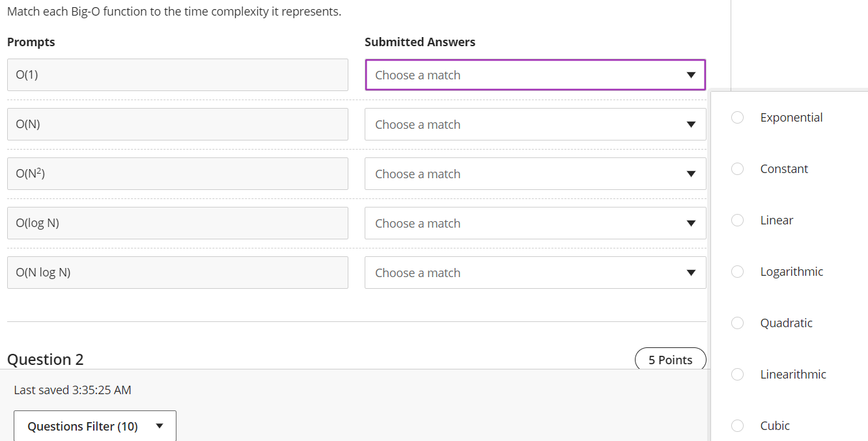Expand the match dropdown for O(N)
The width and height of the screenshot is (868, 441).
tap(535, 124)
